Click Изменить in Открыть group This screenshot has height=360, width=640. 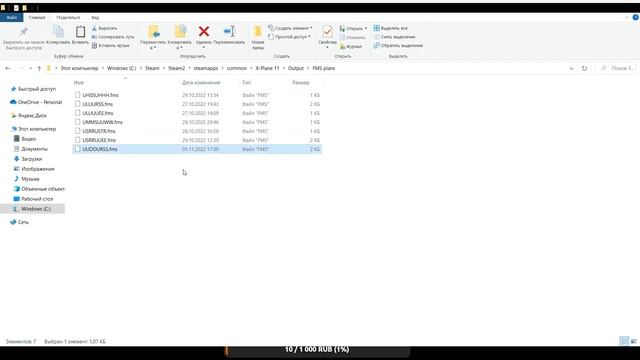(352, 37)
